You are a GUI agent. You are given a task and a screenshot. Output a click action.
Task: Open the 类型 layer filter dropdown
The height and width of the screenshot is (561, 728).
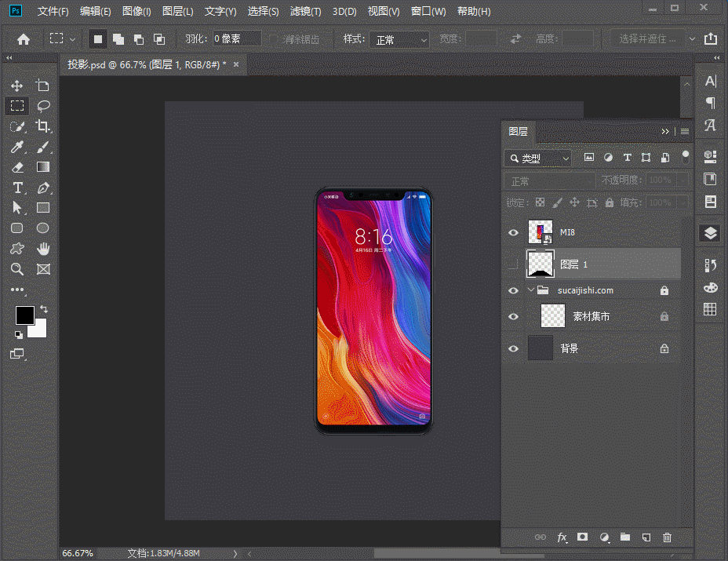(x=537, y=158)
